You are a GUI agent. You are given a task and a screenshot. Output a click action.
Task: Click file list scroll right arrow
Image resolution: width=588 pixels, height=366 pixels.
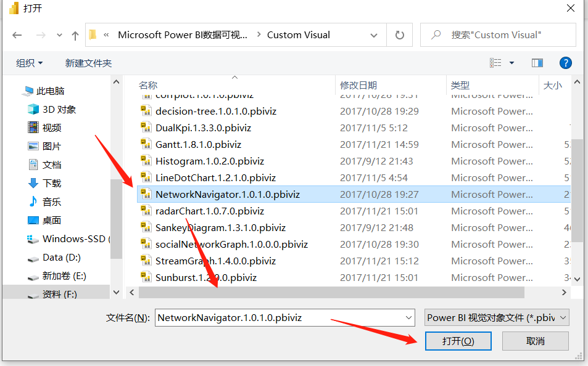(564, 292)
